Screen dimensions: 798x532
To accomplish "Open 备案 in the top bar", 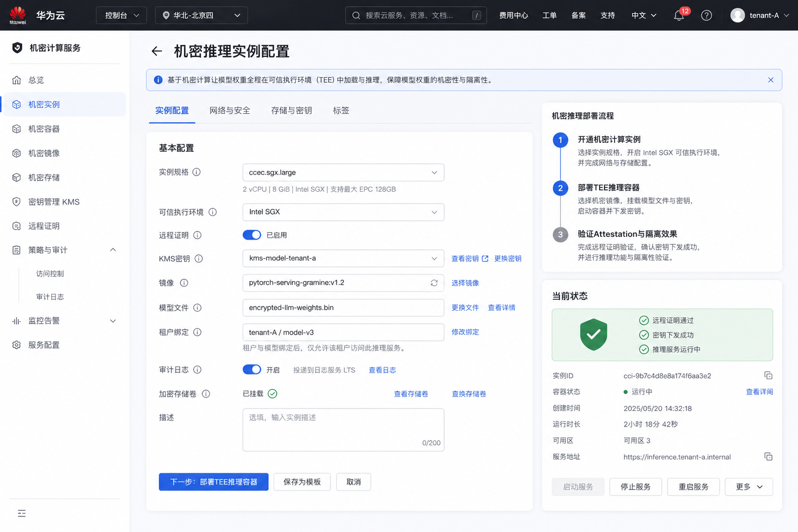I will (578, 16).
